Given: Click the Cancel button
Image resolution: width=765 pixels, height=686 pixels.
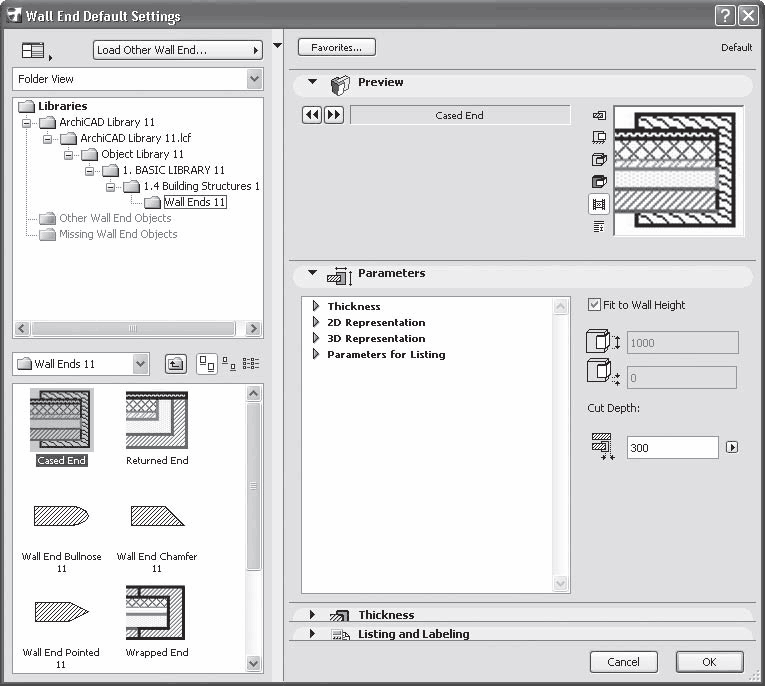Looking at the screenshot, I should click(623, 661).
